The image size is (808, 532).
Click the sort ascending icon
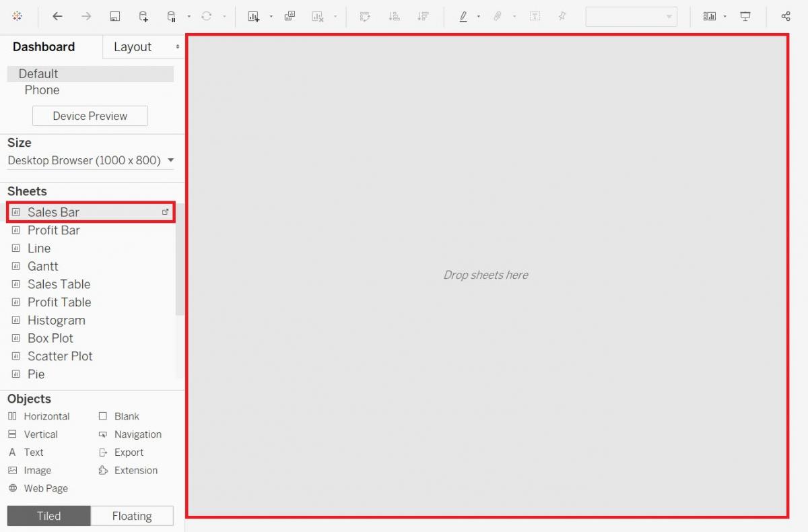click(x=395, y=16)
